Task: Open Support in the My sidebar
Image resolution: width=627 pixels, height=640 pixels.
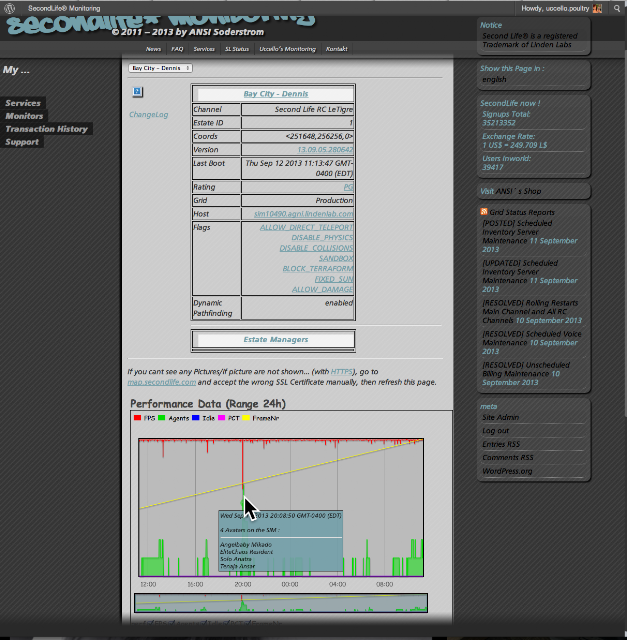Action: [x=22, y=142]
